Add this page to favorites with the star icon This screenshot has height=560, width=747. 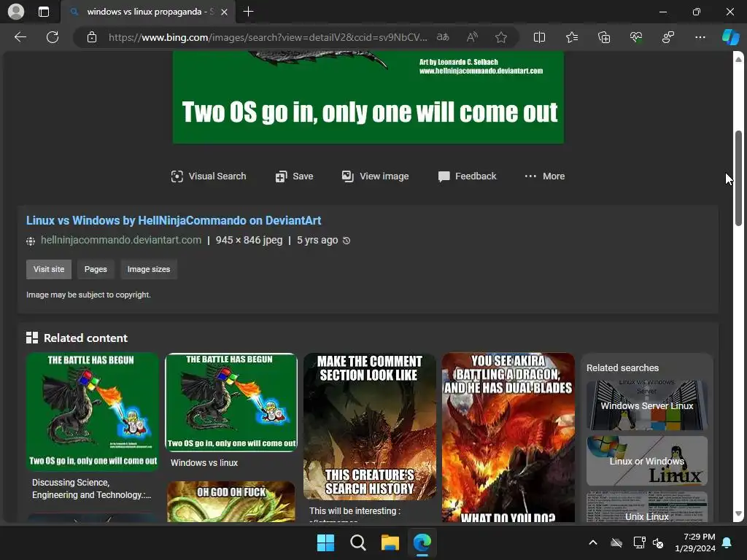[500, 37]
